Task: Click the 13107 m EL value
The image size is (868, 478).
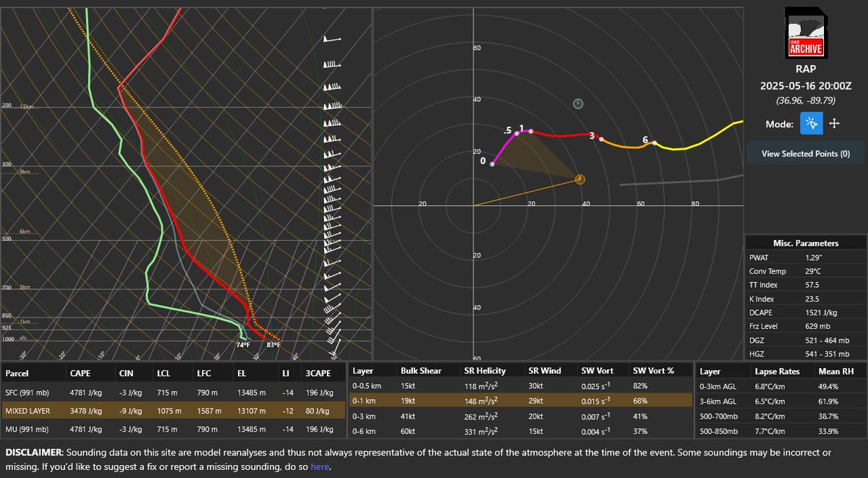Action: point(252,411)
